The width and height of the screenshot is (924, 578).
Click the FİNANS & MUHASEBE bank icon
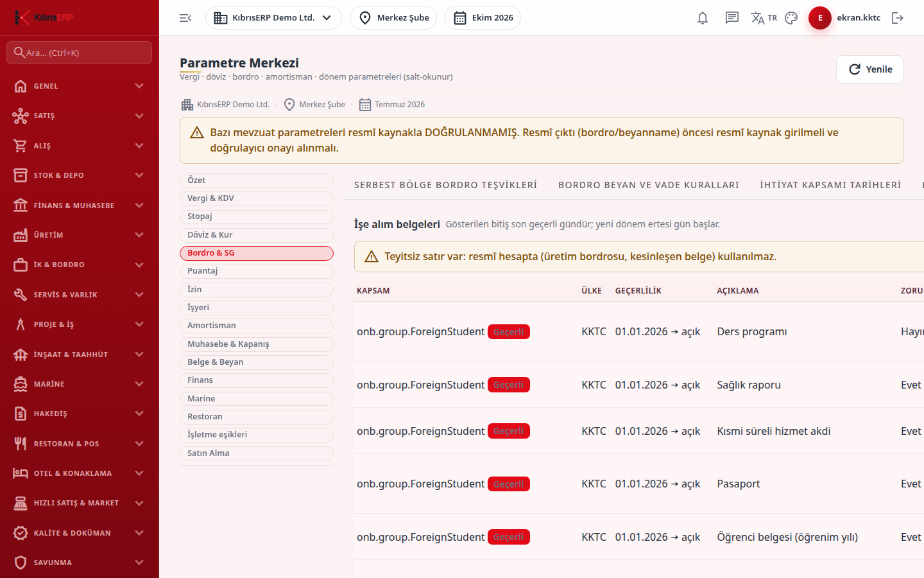pyautogui.click(x=21, y=206)
